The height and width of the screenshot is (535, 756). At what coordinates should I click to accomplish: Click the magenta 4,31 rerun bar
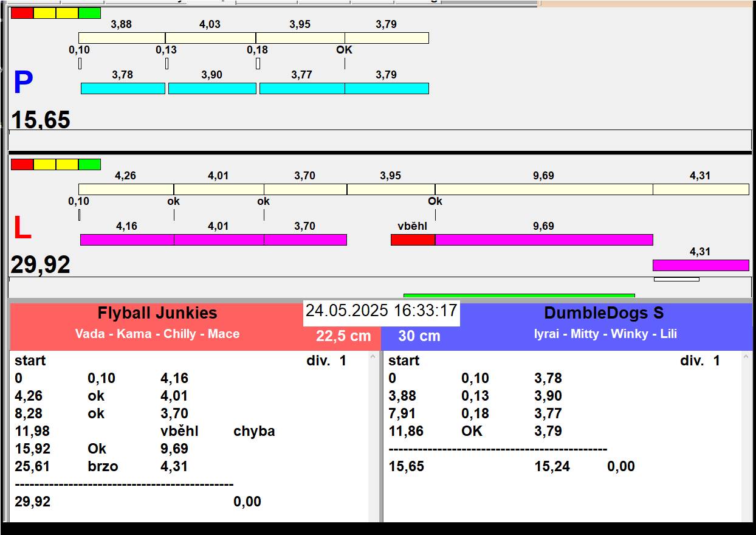pyautogui.click(x=700, y=265)
